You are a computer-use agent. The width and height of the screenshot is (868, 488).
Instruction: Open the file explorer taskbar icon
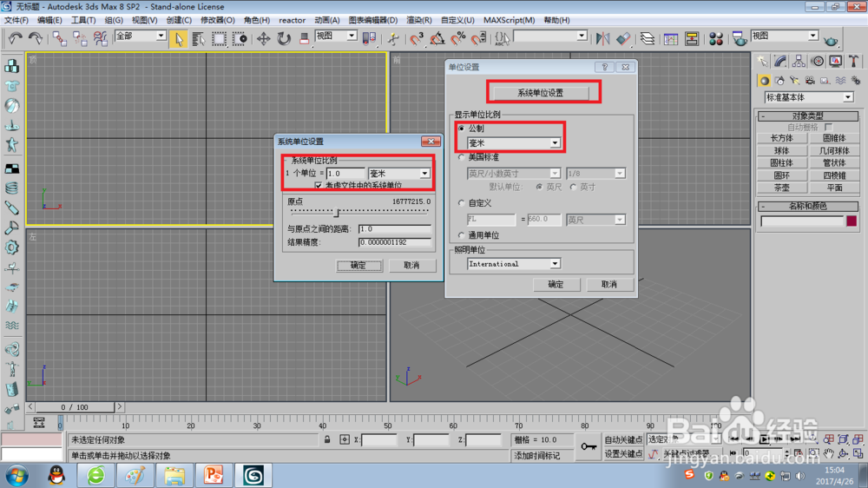[174, 475]
